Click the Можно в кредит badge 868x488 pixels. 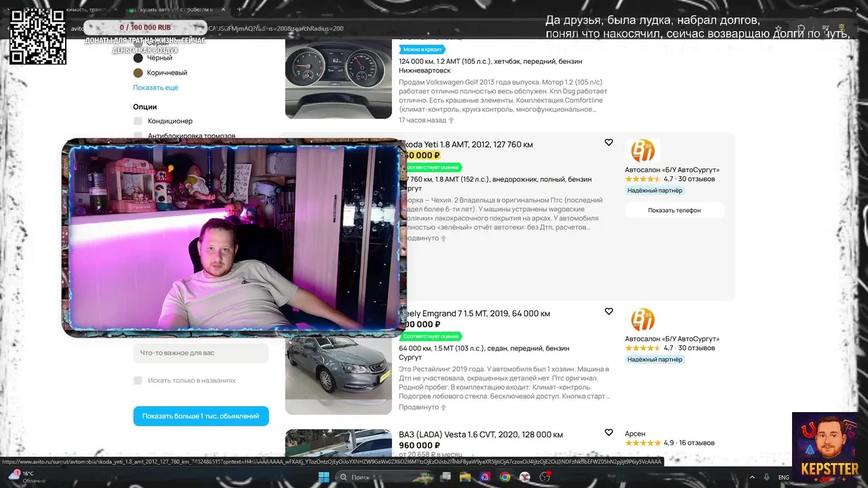[x=422, y=49]
